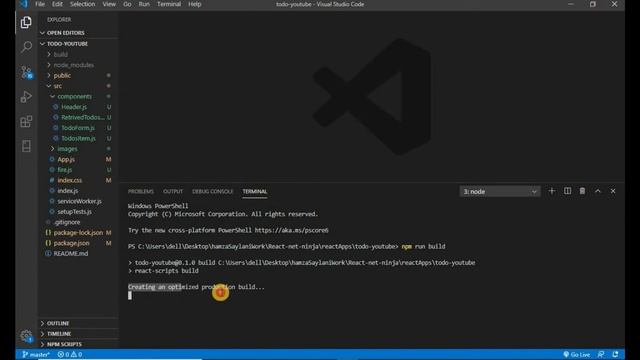This screenshot has width=640, height=360.
Task: Open the View menu
Action: coord(109,4)
